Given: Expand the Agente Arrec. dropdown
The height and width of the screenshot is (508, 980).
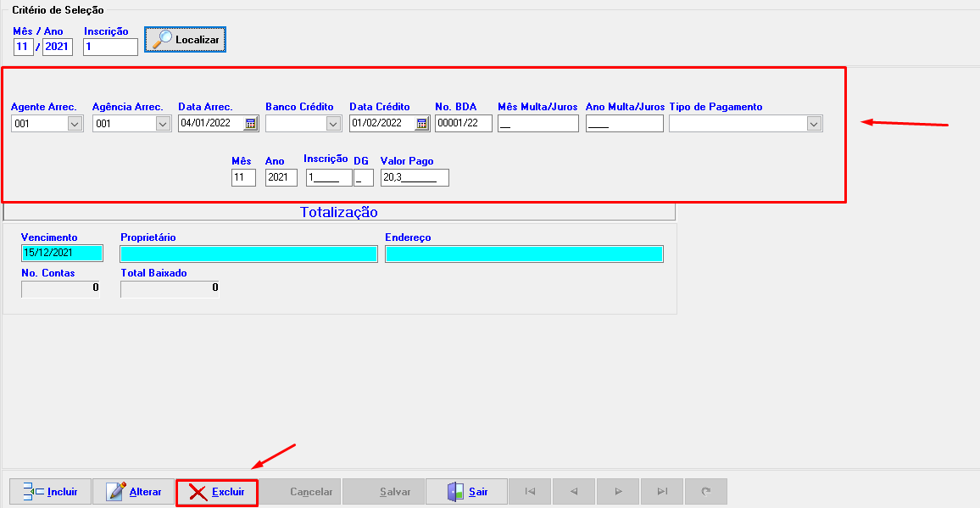Looking at the screenshot, I should click(x=75, y=124).
